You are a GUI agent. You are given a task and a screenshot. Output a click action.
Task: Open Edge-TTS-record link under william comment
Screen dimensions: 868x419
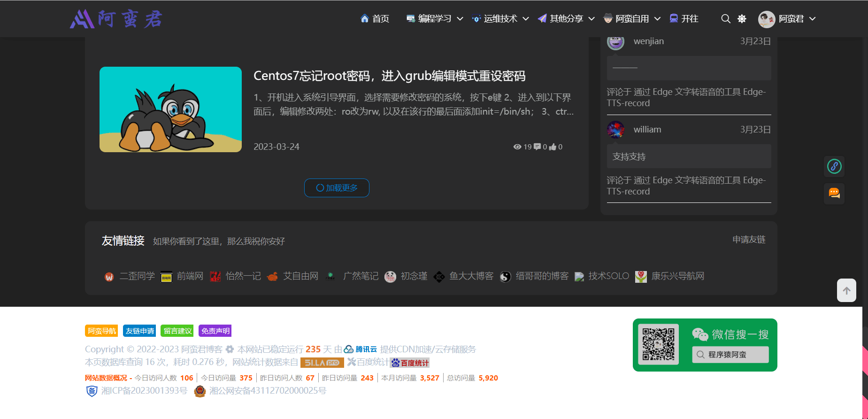686,186
